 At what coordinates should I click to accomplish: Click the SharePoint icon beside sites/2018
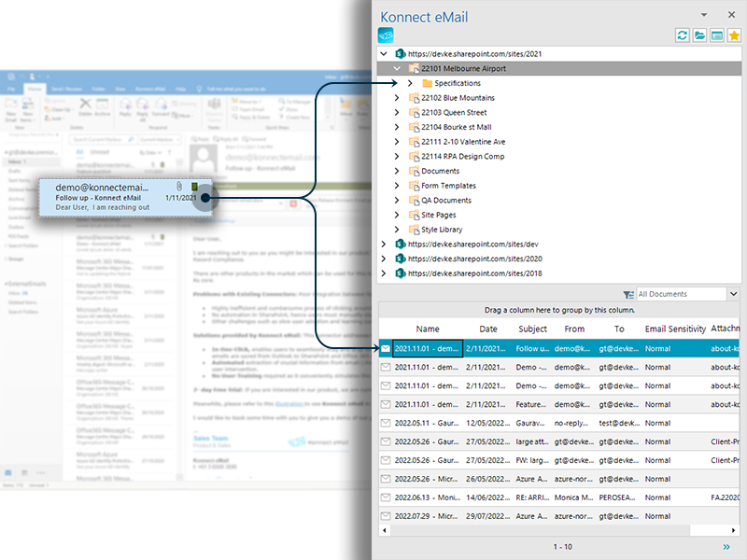click(401, 273)
